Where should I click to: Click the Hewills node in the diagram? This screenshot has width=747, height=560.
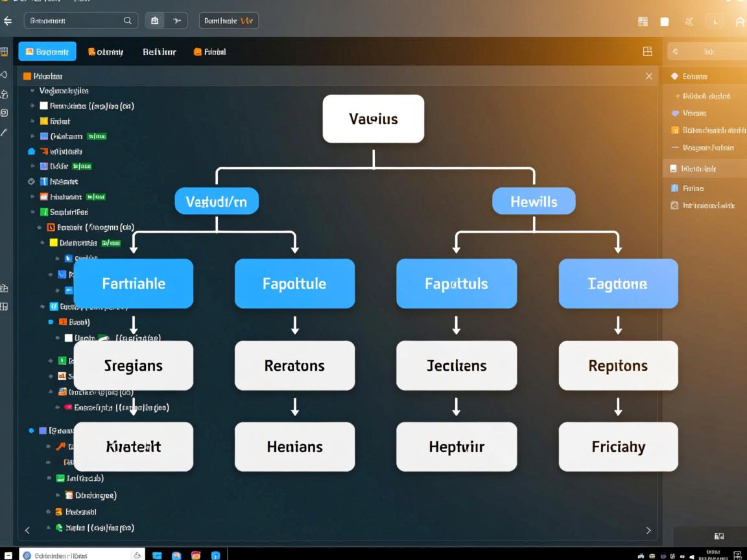pos(534,202)
